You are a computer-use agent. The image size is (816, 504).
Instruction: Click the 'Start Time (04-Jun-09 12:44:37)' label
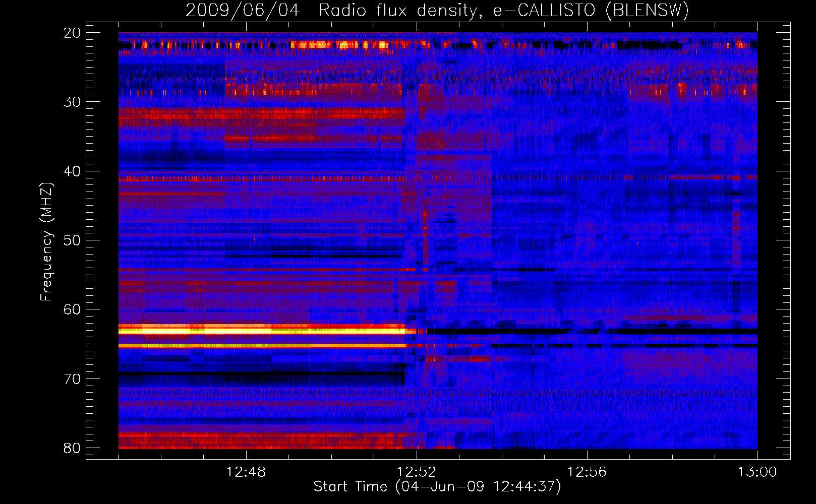(x=437, y=487)
